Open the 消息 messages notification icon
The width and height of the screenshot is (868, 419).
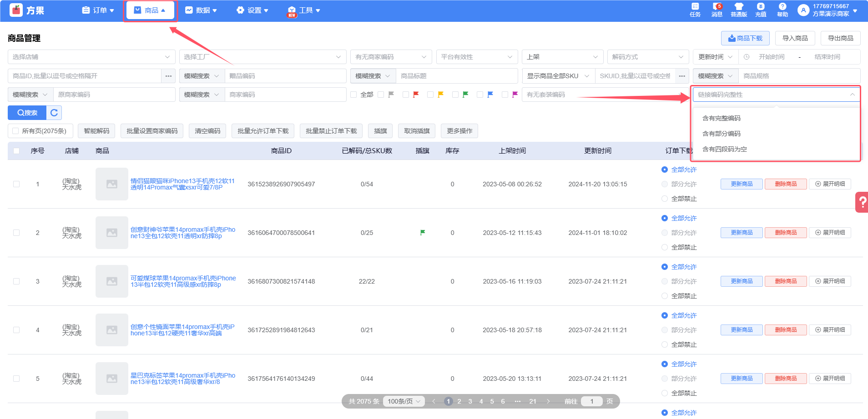click(x=717, y=10)
